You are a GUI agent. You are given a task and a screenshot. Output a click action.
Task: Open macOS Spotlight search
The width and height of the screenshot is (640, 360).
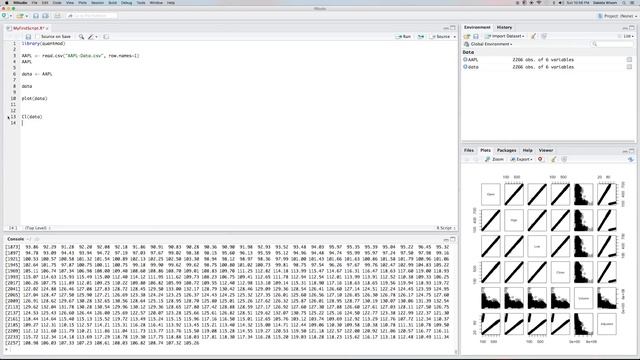(624, 3)
